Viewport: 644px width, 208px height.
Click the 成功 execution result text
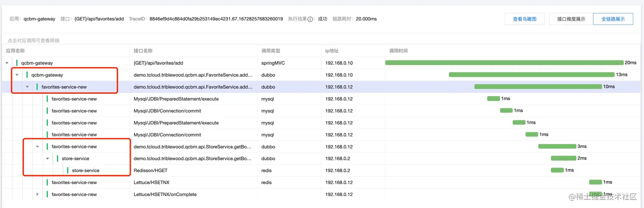tap(322, 19)
